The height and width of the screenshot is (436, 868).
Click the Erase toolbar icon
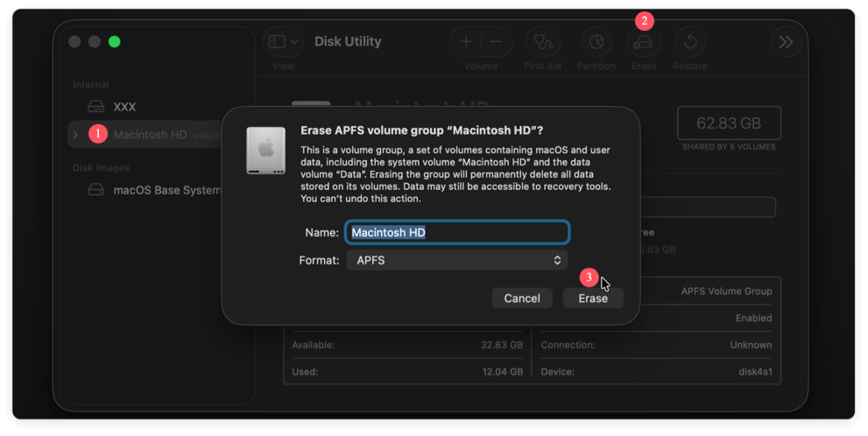tap(643, 42)
